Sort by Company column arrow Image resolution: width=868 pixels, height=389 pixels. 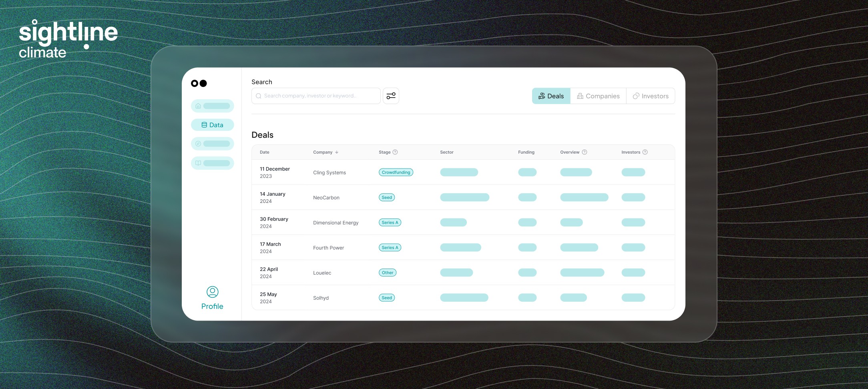click(x=337, y=152)
